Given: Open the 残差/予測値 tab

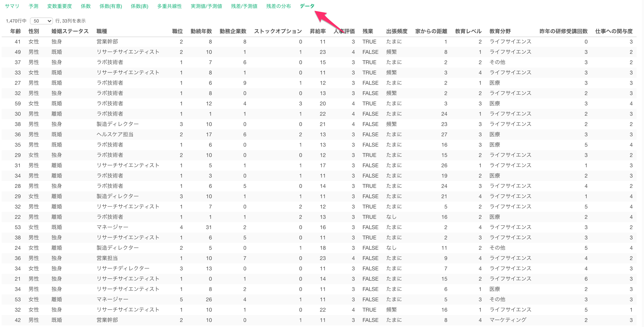Looking at the screenshot, I should click(244, 6).
